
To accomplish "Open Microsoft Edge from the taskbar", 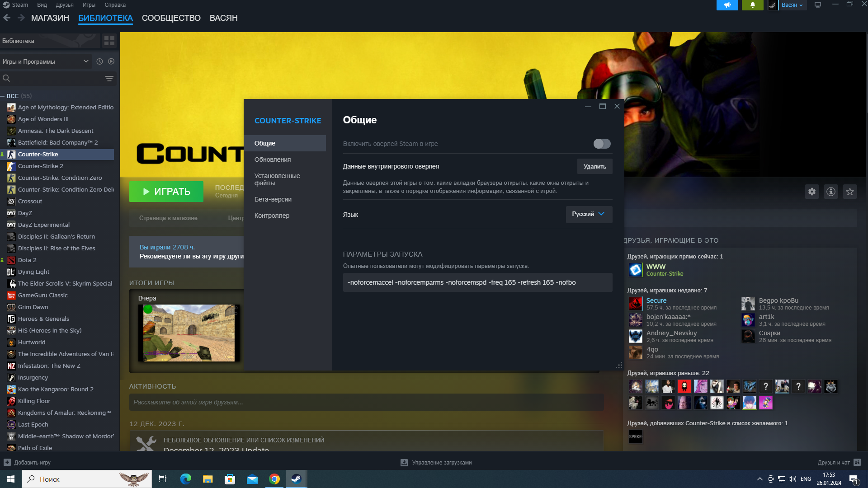I will (x=185, y=479).
